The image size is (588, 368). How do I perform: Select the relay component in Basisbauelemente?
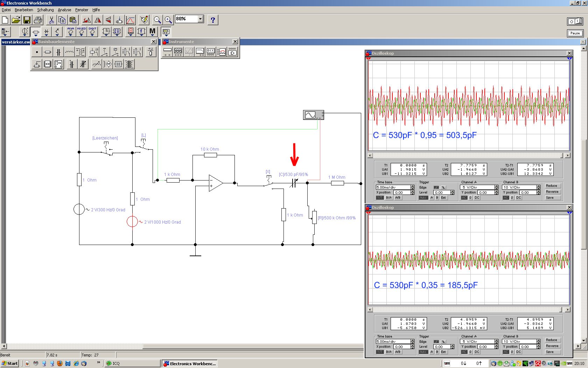pyautogui.click(x=94, y=52)
